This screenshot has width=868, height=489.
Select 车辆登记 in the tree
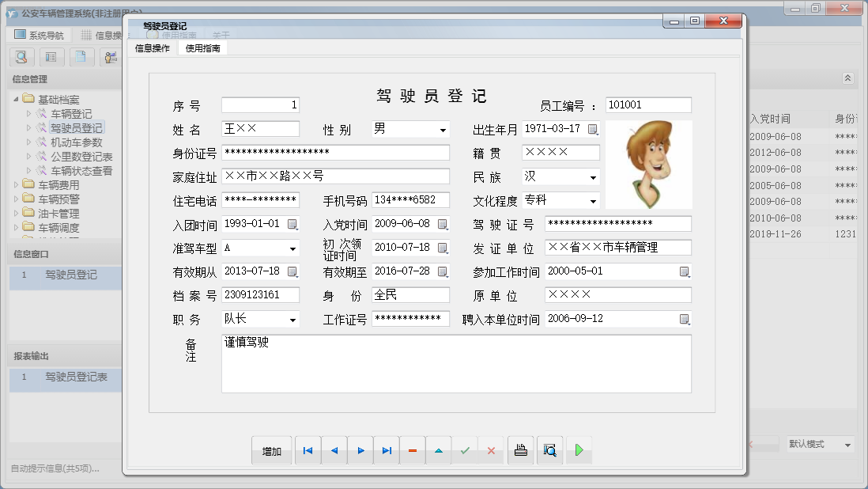click(71, 114)
